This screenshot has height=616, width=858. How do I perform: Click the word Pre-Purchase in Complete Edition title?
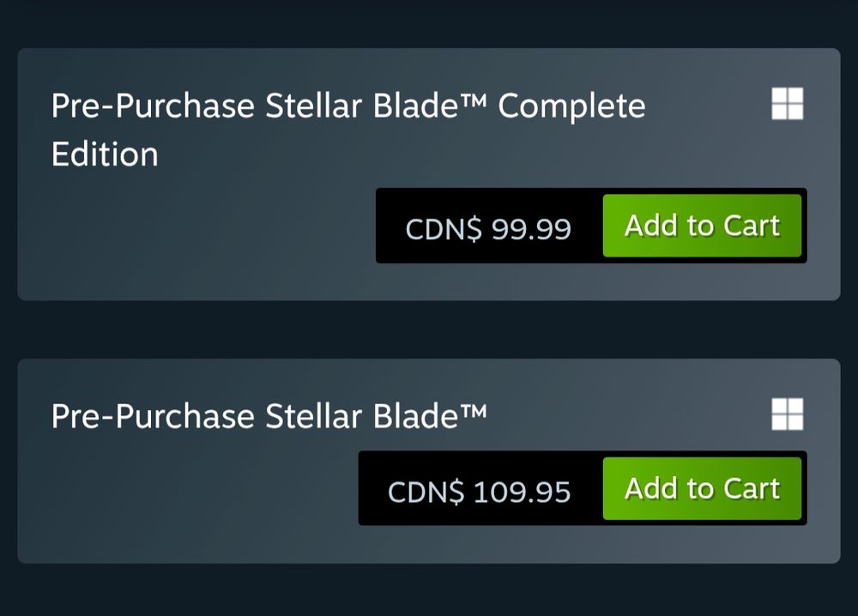click(153, 106)
